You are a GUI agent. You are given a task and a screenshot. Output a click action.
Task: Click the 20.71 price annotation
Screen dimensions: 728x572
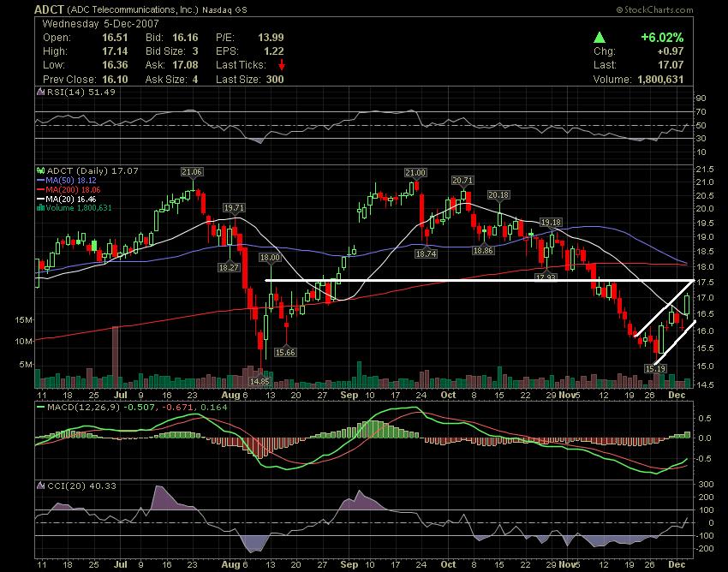coord(462,180)
